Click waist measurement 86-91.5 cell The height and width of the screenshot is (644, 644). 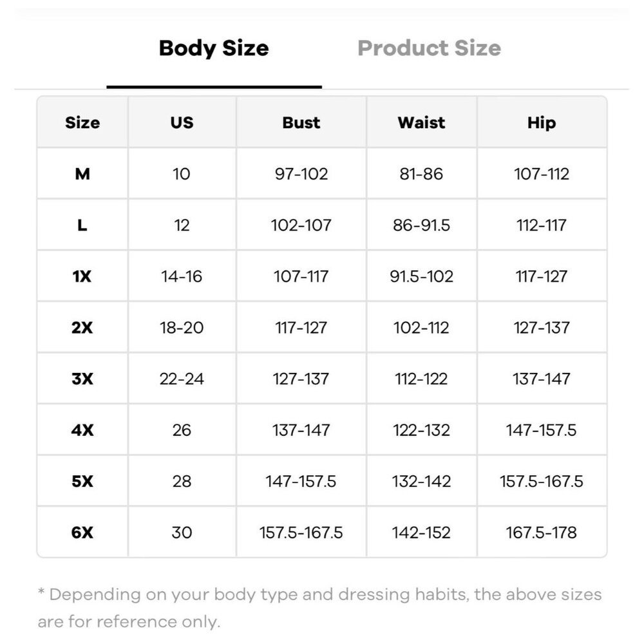421,225
